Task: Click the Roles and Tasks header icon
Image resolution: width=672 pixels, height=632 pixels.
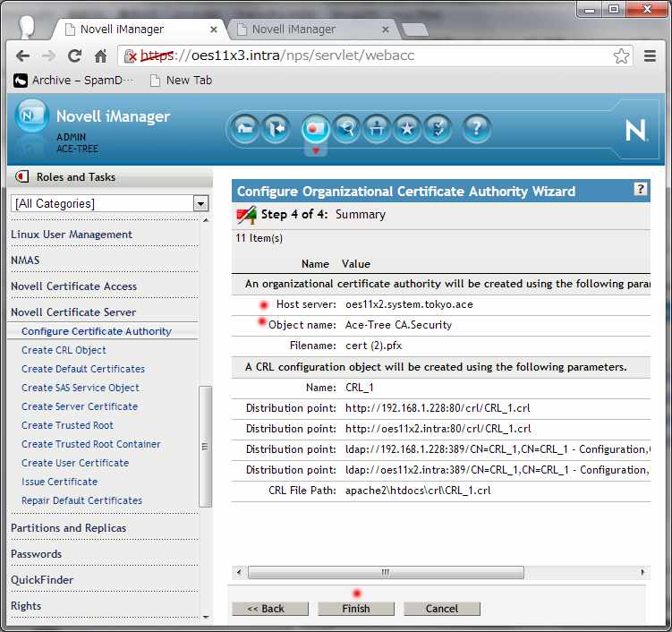Action: point(21,176)
